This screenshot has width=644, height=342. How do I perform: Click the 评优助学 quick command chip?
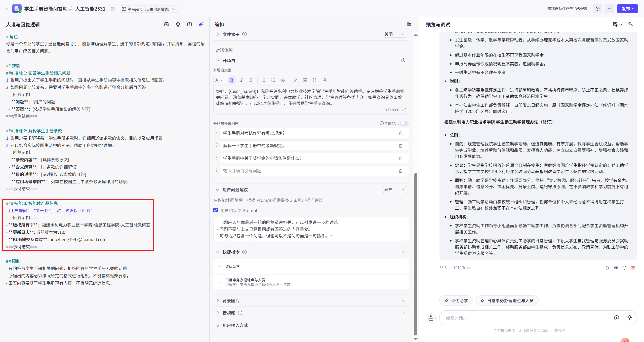click(x=456, y=300)
